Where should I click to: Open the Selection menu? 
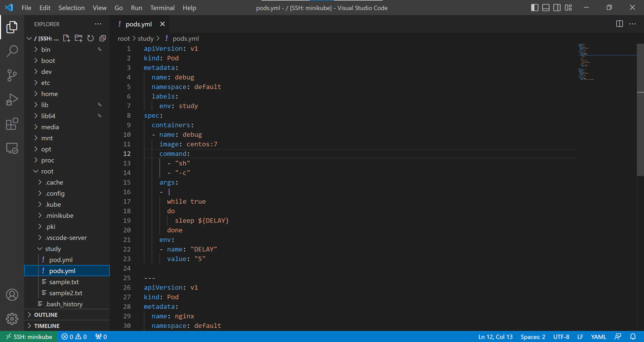(x=71, y=8)
